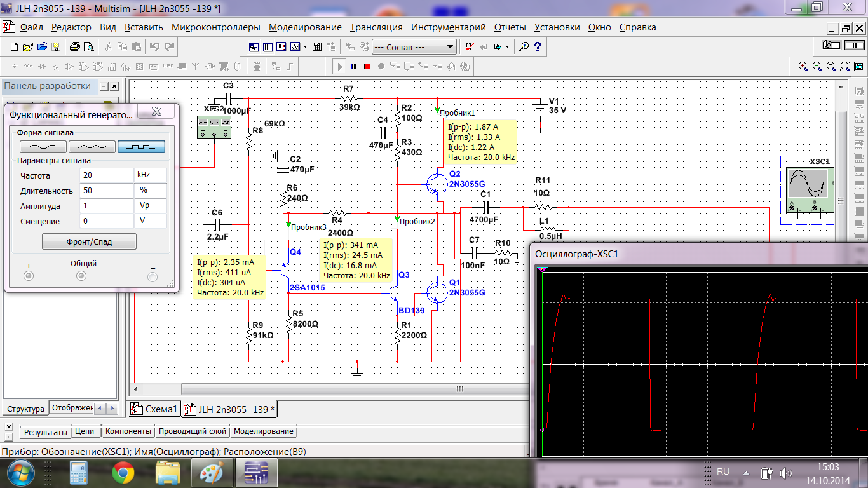Click the redo arrow icon
Image resolution: width=868 pixels, height=488 pixels.
(170, 47)
